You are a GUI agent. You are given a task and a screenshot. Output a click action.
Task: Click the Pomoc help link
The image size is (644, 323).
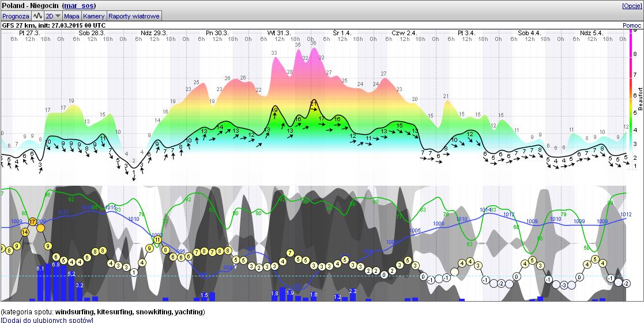632,25
